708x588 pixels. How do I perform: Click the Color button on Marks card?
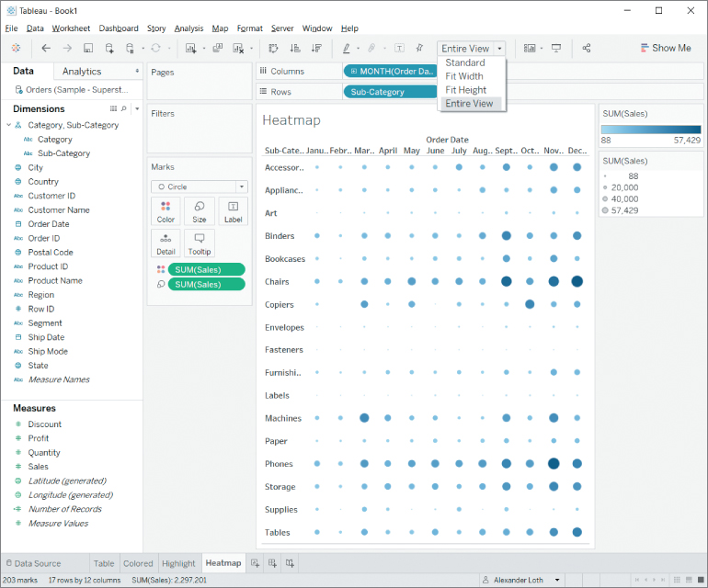coord(166,211)
